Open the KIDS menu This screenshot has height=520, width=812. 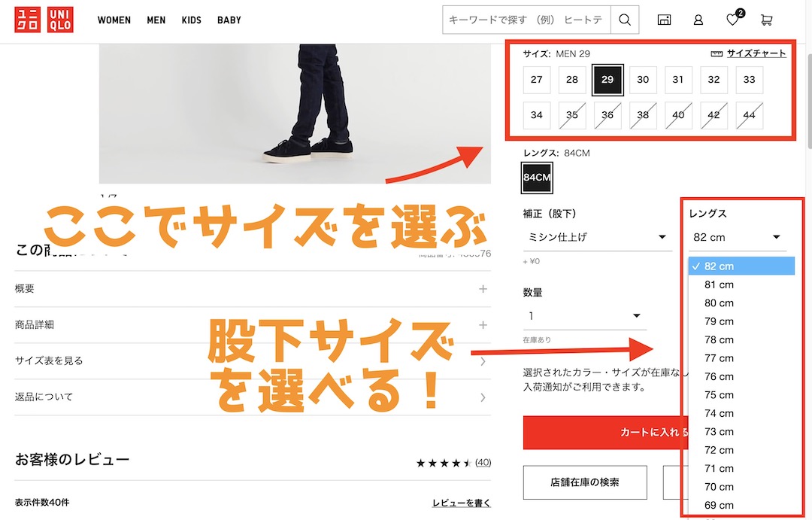pyautogui.click(x=191, y=20)
